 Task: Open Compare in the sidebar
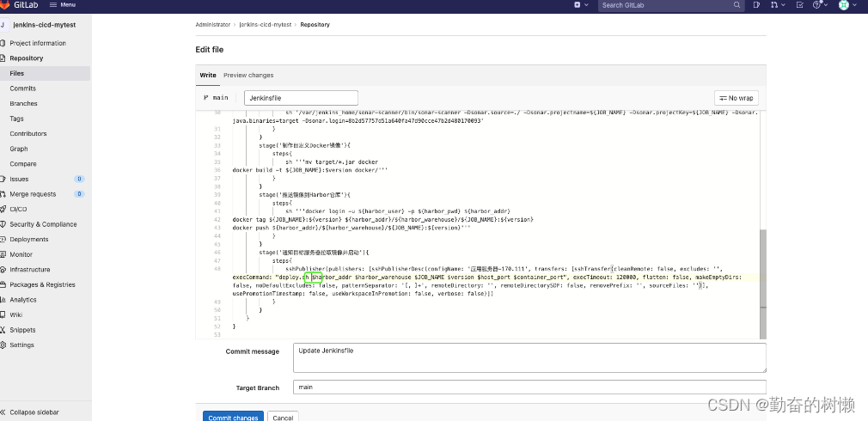pos(23,164)
